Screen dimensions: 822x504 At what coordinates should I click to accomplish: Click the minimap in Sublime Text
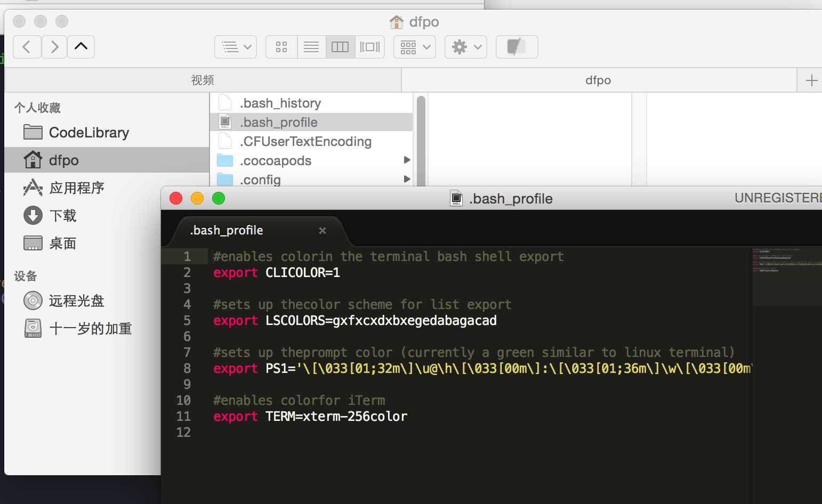(x=787, y=276)
